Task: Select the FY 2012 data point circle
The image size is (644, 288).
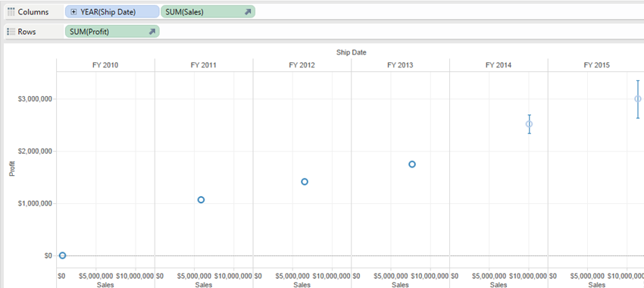Action: 305,182
